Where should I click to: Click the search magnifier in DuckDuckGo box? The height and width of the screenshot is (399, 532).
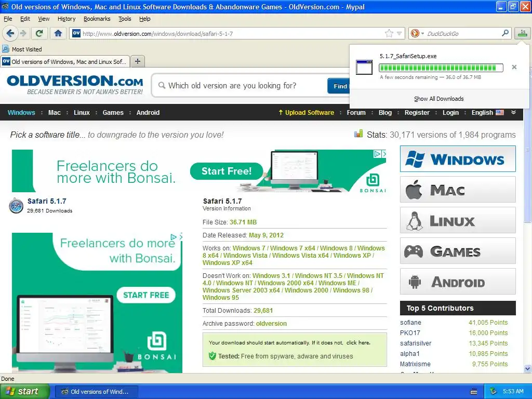(x=505, y=33)
